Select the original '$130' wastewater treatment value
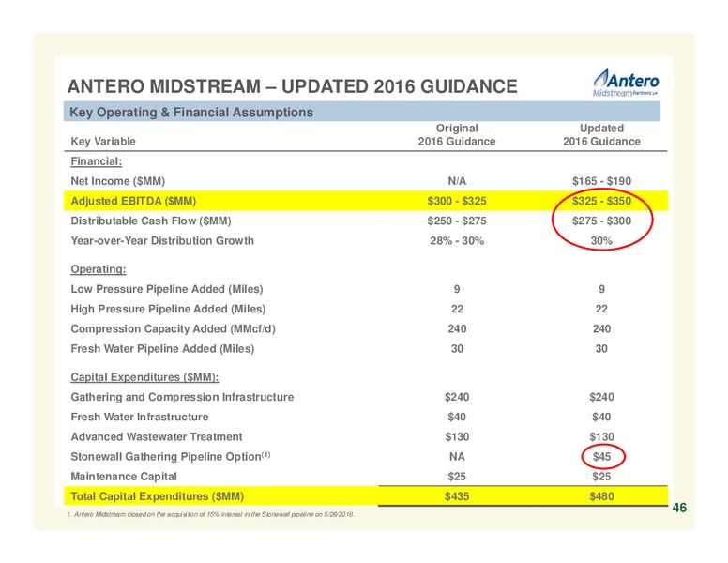 tap(457, 437)
